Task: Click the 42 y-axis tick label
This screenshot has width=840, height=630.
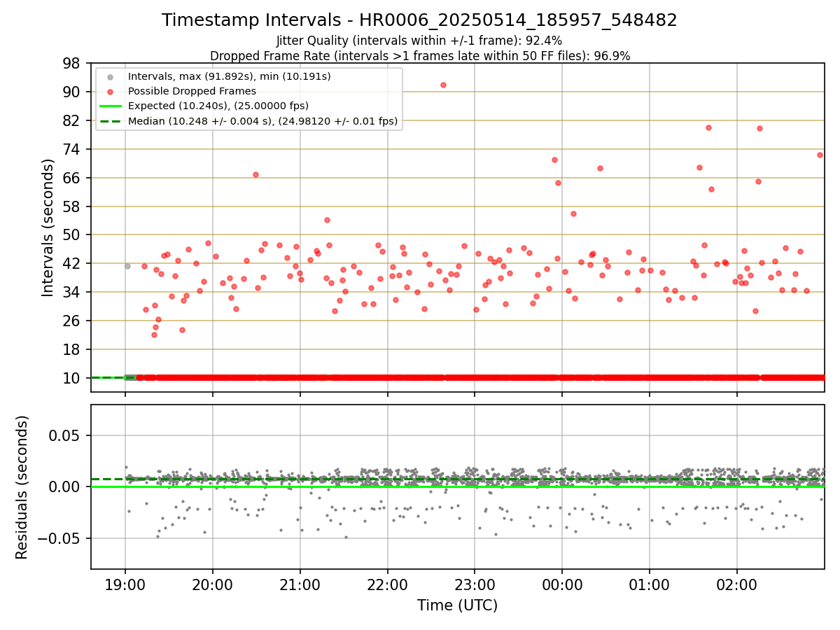Action: [73, 264]
